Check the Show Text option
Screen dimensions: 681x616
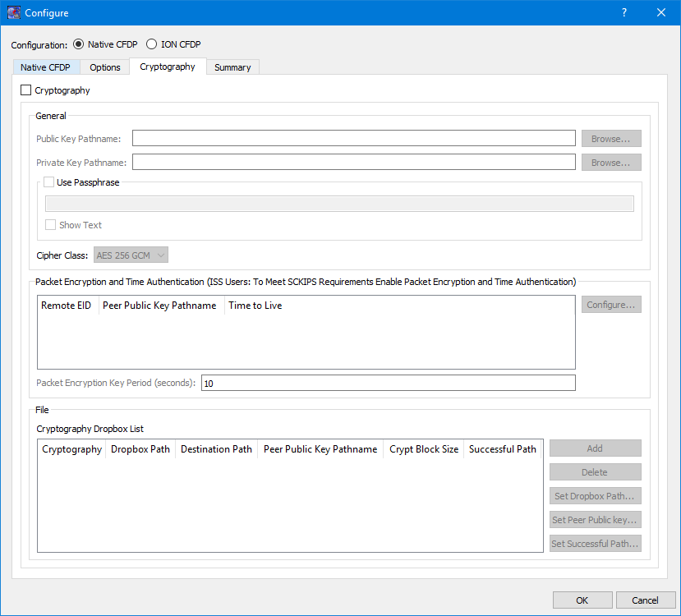click(x=51, y=225)
